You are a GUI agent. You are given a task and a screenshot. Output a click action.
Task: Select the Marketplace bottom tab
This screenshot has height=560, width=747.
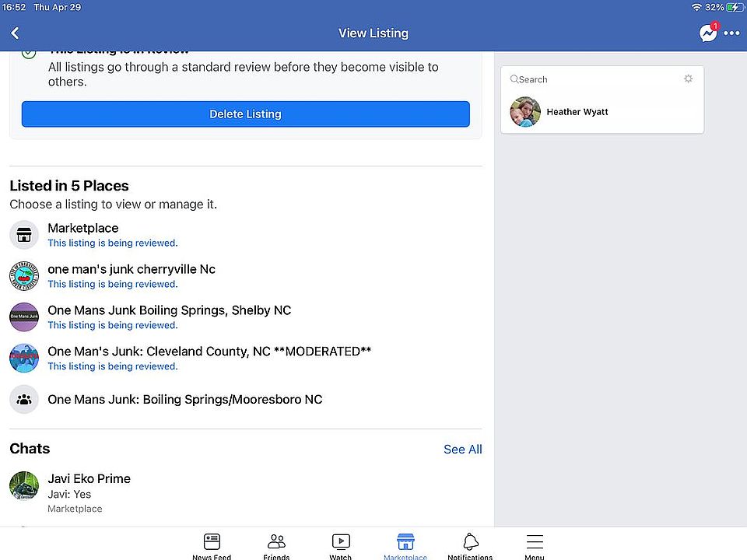coord(405,546)
